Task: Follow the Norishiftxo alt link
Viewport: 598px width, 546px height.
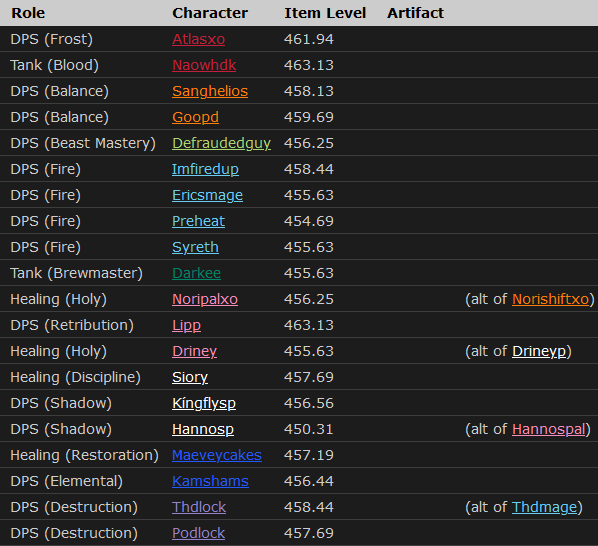Action: point(550,299)
